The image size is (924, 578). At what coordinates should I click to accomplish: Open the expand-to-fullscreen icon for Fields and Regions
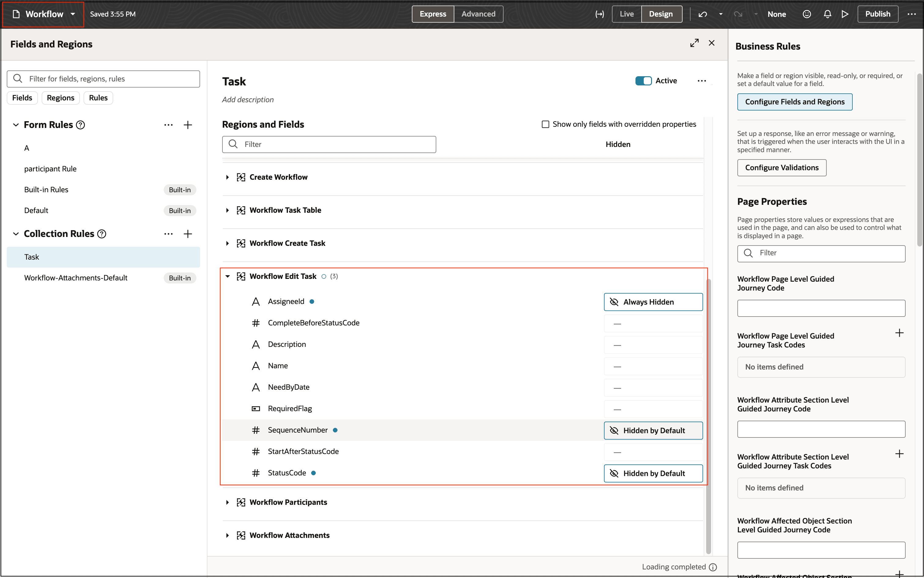[x=695, y=43]
